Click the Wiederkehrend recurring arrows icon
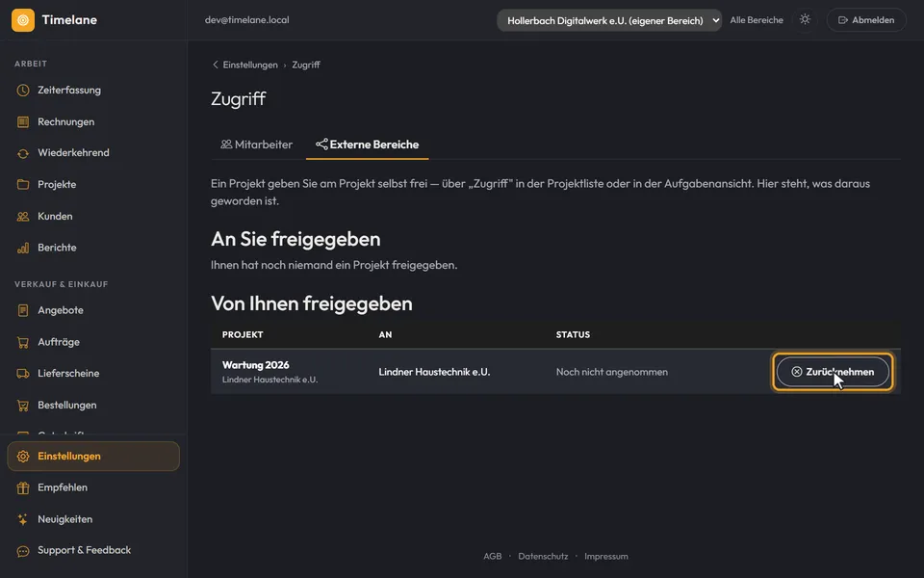The height and width of the screenshot is (578, 924). tap(23, 153)
